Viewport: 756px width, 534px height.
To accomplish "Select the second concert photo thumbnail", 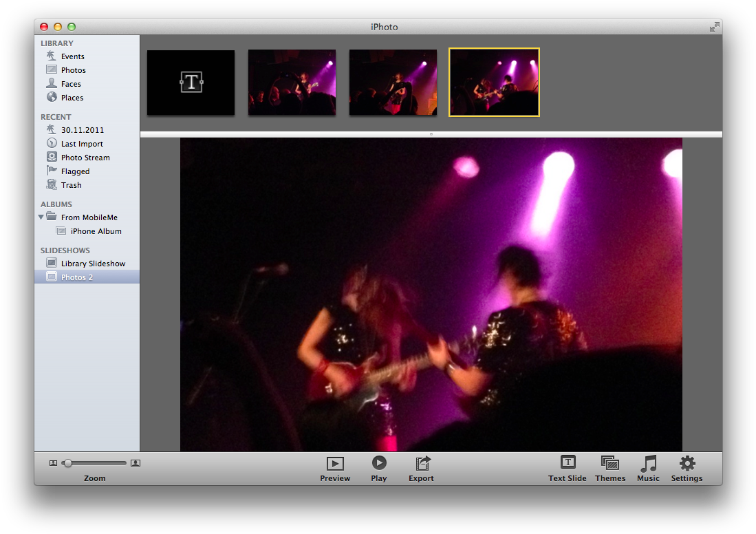I will click(x=393, y=83).
